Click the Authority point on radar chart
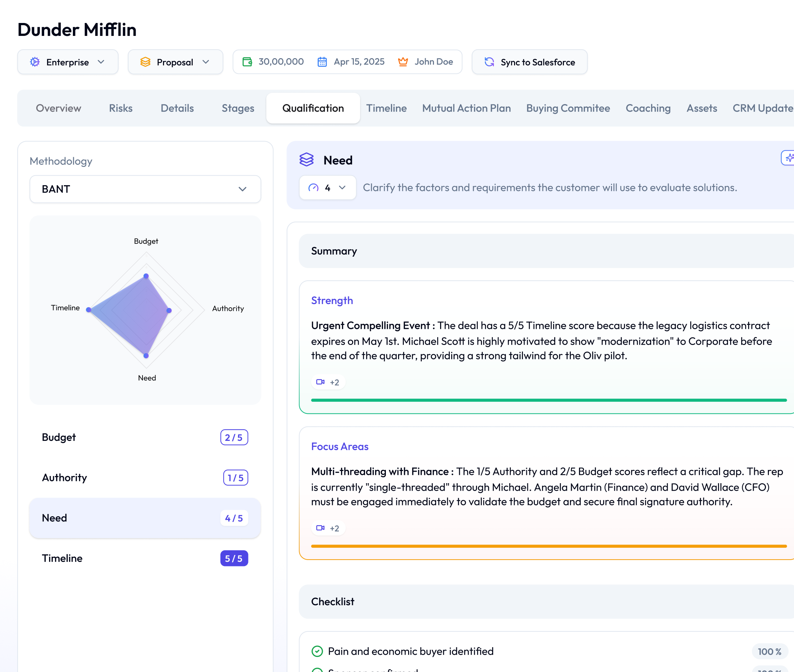 [169, 311]
